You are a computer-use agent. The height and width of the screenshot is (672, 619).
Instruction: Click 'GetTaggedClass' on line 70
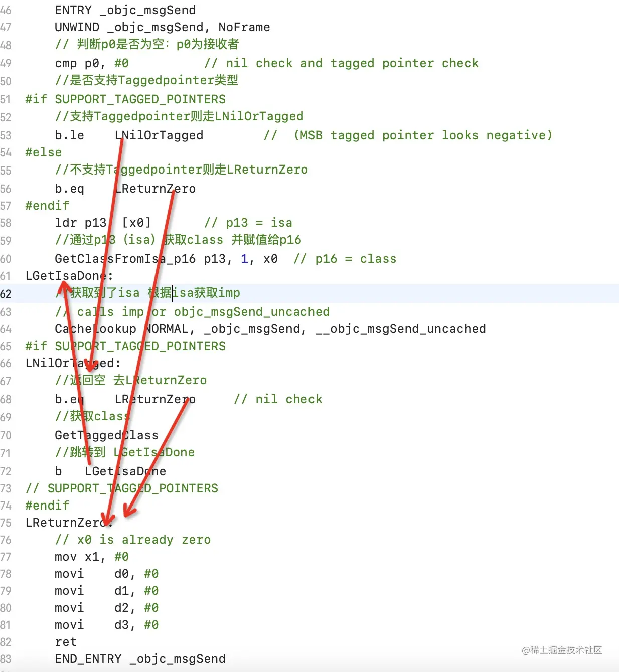(107, 435)
